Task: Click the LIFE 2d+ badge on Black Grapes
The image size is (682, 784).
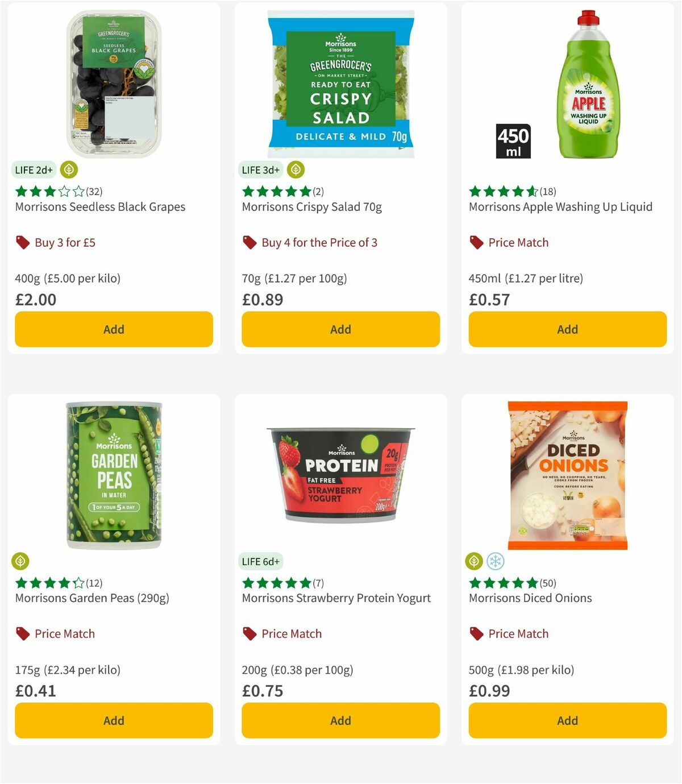Action: pyautogui.click(x=33, y=169)
